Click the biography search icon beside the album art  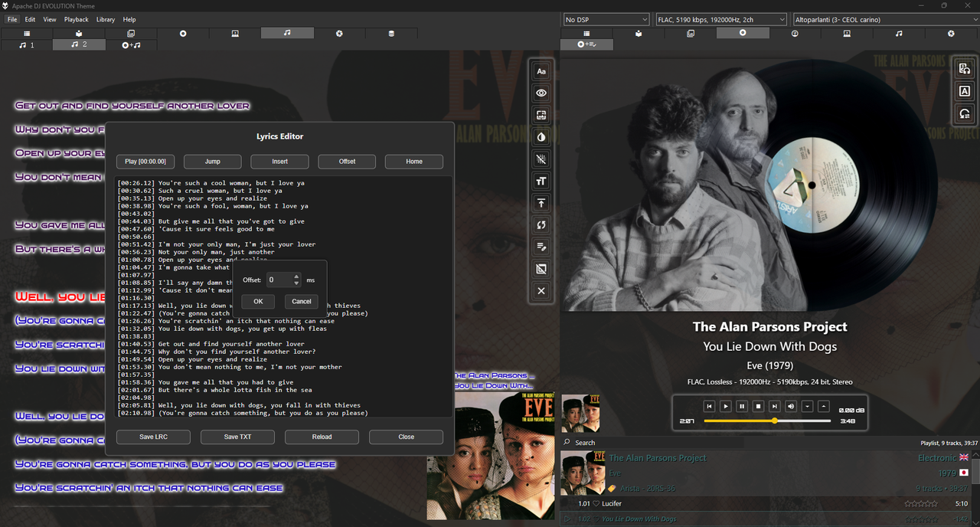(965, 69)
